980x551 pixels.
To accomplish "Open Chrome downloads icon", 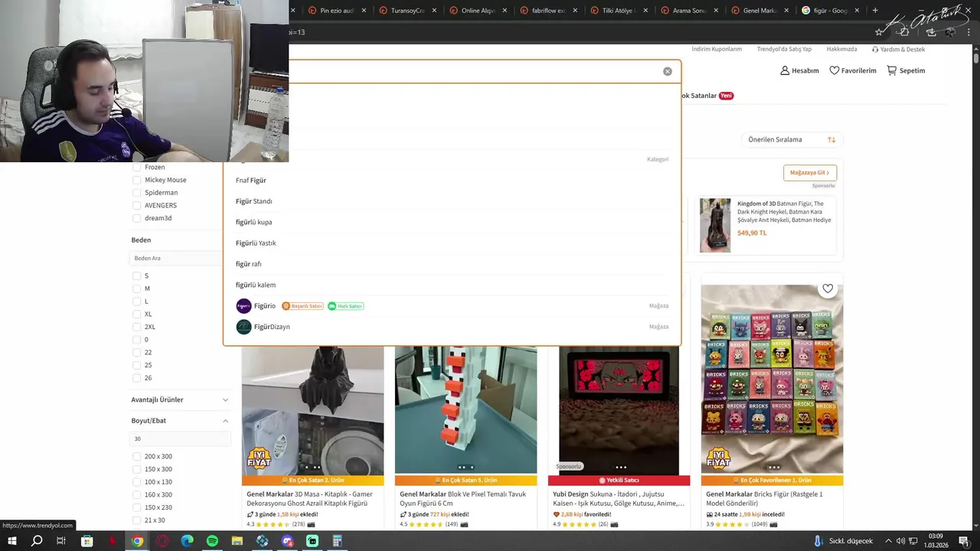I will [931, 32].
